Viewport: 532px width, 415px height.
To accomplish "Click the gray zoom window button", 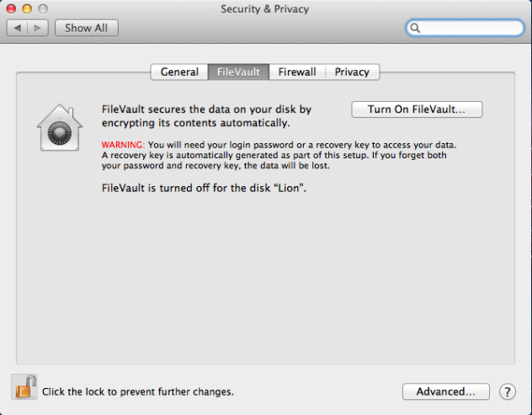I will (x=43, y=8).
